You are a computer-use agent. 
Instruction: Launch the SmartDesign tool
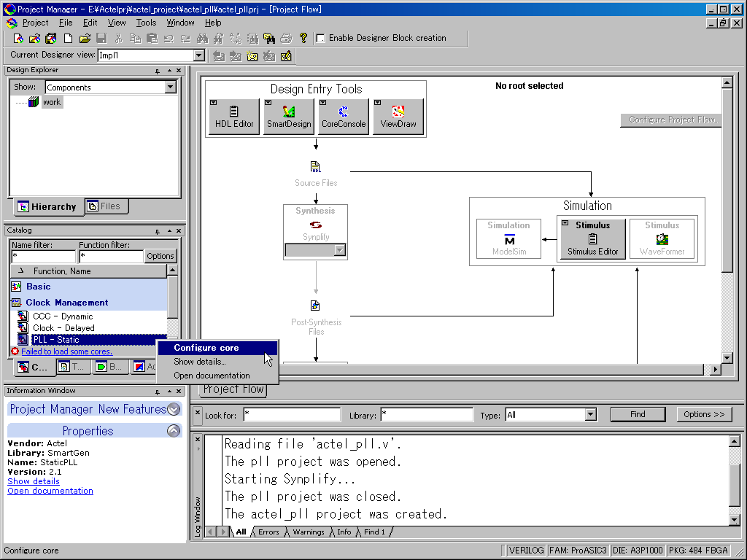pos(289,117)
